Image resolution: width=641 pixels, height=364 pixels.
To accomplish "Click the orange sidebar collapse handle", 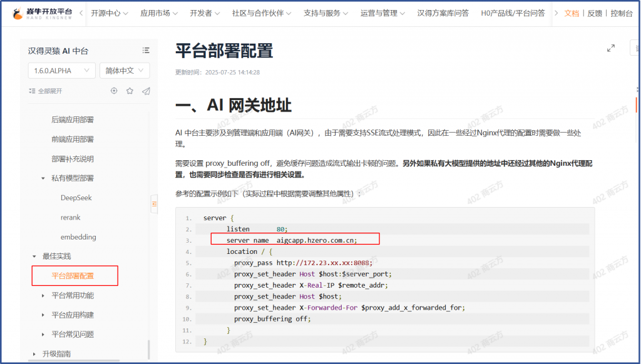I will pos(154,203).
